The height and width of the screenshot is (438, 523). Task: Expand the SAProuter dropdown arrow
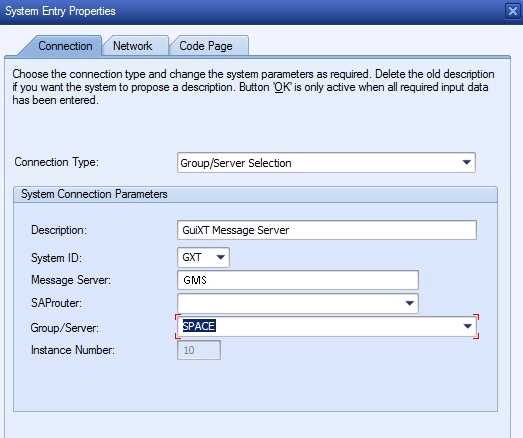pyautogui.click(x=410, y=303)
